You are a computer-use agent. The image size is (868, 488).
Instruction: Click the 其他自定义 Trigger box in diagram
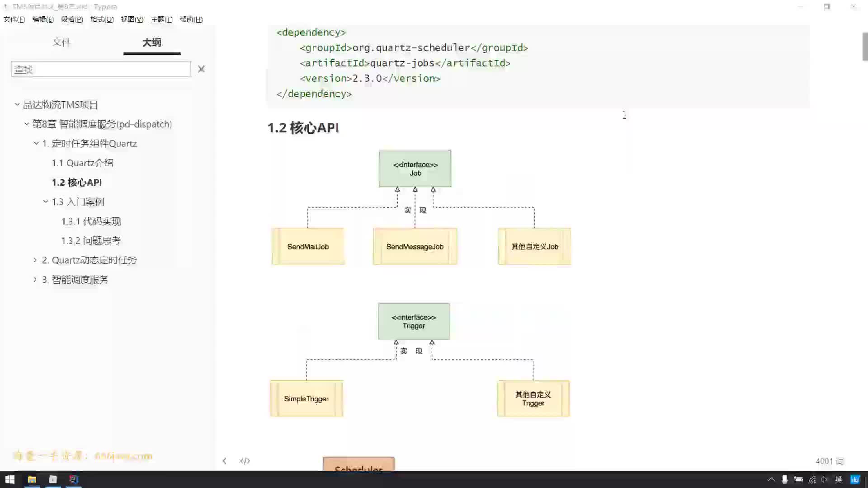pos(533,399)
